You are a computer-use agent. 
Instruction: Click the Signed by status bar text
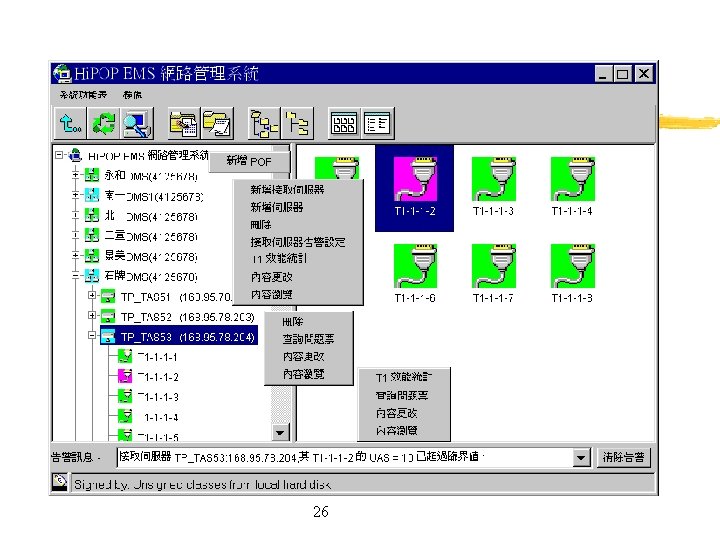point(202,484)
